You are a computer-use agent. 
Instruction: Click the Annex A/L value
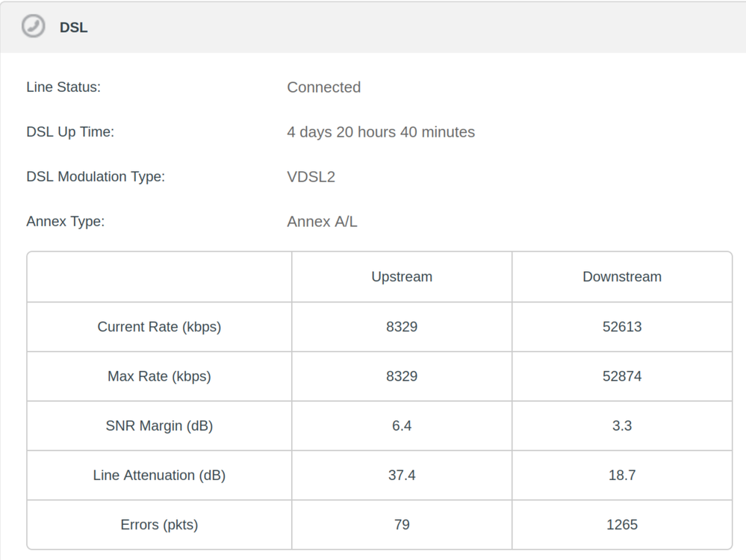pos(322,222)
